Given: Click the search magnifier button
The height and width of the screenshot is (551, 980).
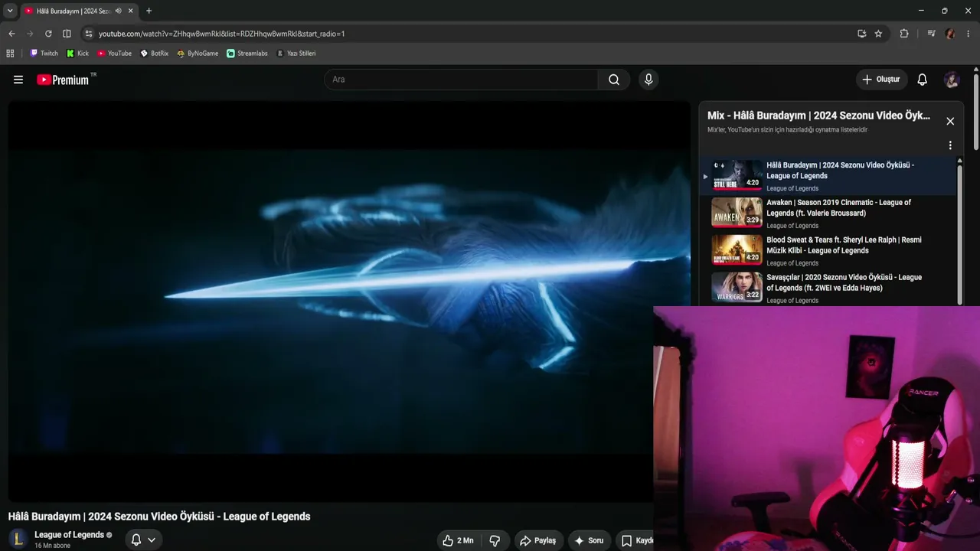Looking at the screenshot, I should click(x=614, y=80).
